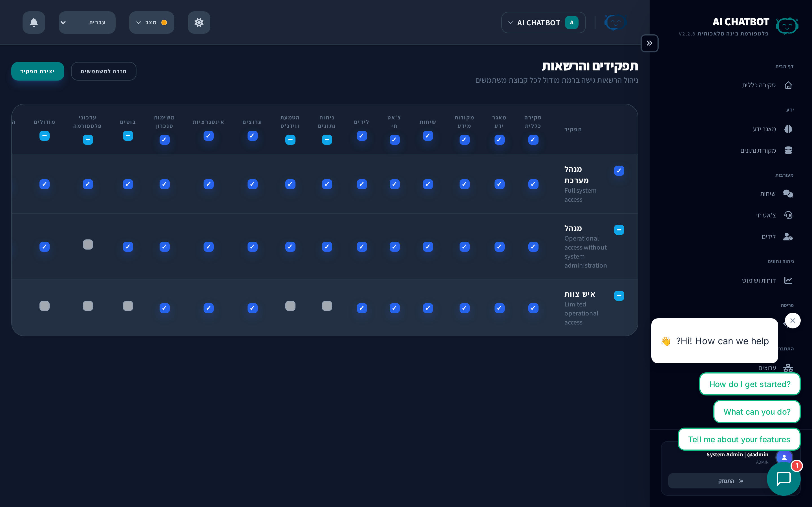Open AI CHATBOT workspace selector
812x507 pixels.
[x=543, y=23]
